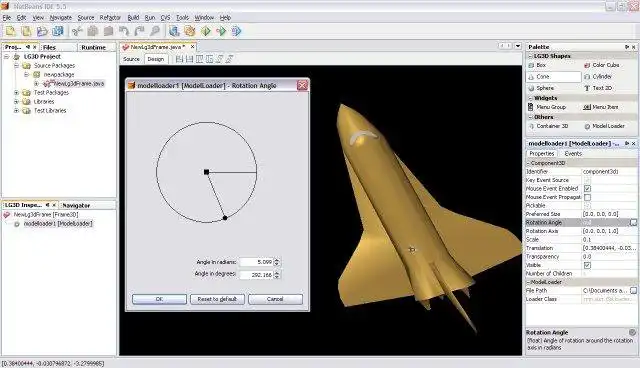This screenshot has height=368, width=640.
Task: Enable the Mouse Event Propagat checkbox
Action: pos(587,197)
